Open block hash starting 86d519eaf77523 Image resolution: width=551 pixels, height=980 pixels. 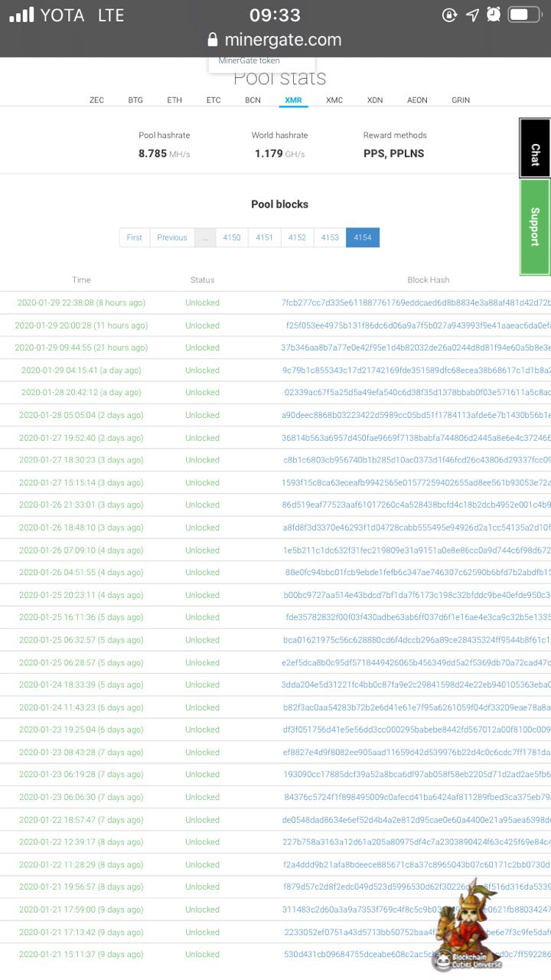416,505
